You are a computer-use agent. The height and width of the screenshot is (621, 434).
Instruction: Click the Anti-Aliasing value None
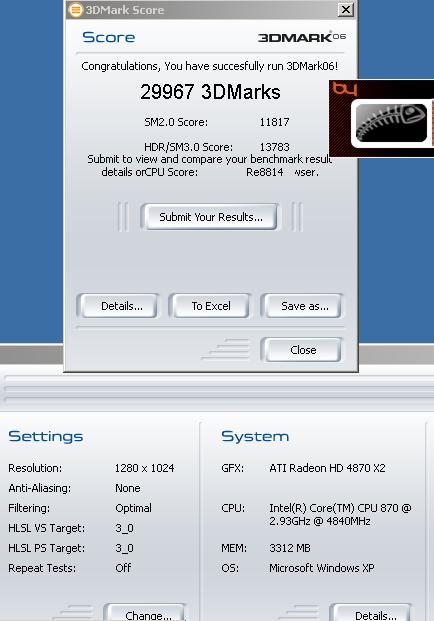[128, 488]
